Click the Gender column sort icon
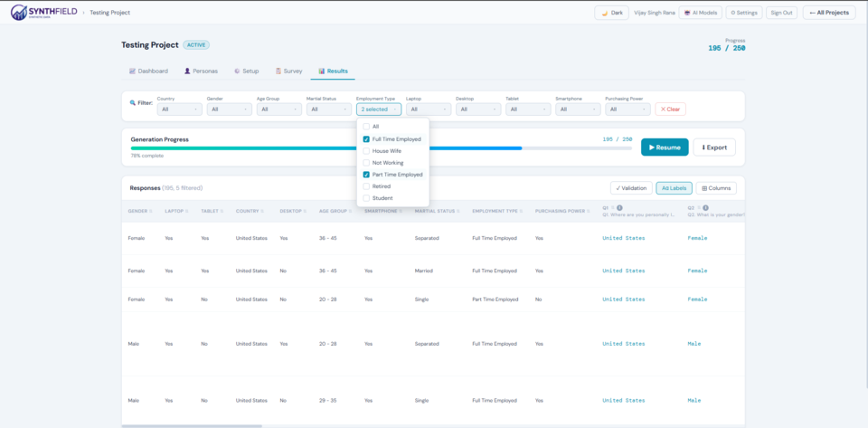 coord(151,211)
